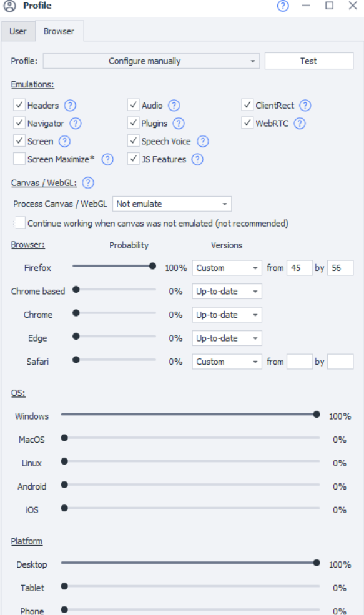
Task: Open help icon beside Speech Voice
Action: pos(202,141)
